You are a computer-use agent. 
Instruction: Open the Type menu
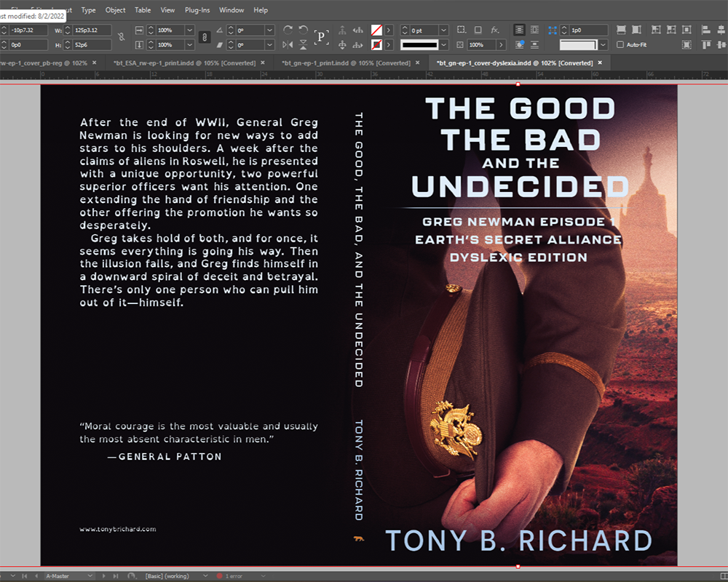[x=88, y=9]
